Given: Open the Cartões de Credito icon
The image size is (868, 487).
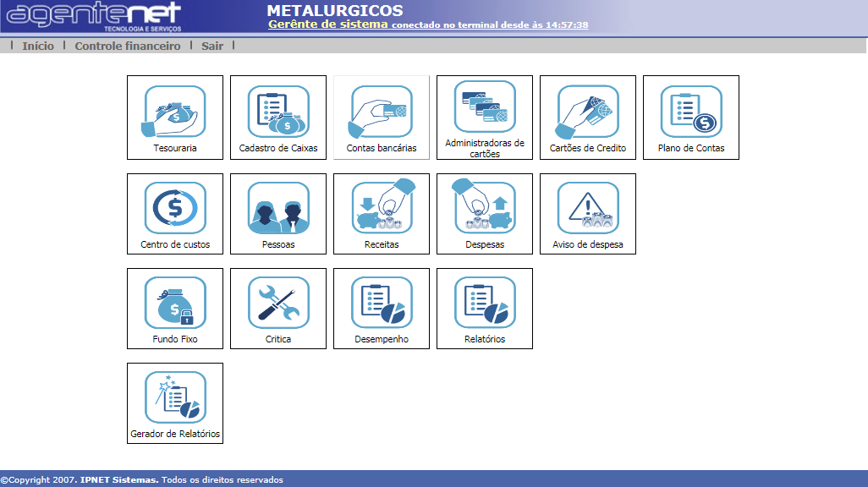Looking at the screenshot, I should pyautogui.click(x=587, y=112).
